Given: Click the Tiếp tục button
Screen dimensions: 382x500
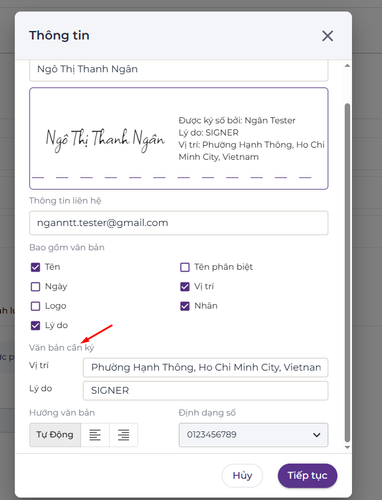Looking at the screenshot, I should (307, 475).
